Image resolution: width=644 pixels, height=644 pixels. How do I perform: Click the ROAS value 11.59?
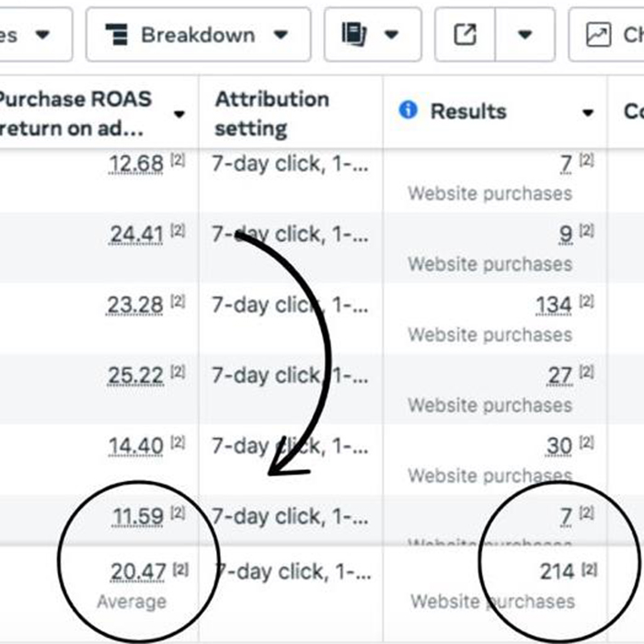tap(138, 516)
